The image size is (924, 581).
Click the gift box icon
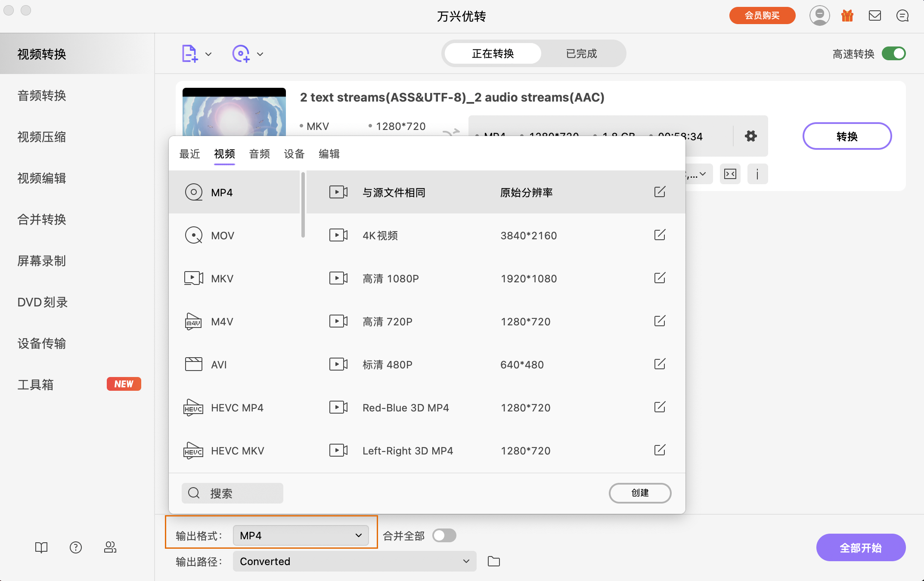847,16
